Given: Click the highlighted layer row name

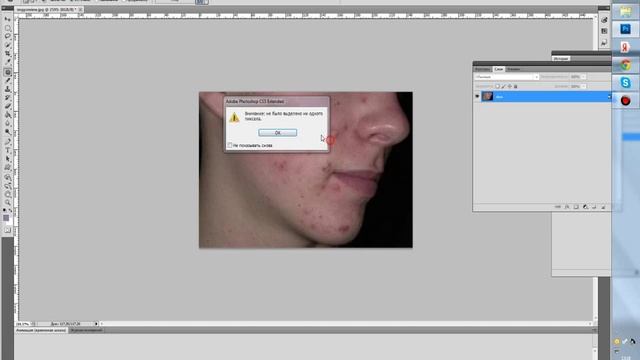Looking at the screenshot, I should click(x=499, y=97).
